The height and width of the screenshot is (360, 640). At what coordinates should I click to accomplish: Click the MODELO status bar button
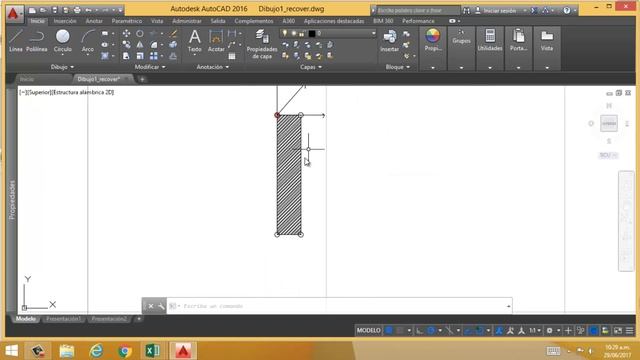(369, 330)
